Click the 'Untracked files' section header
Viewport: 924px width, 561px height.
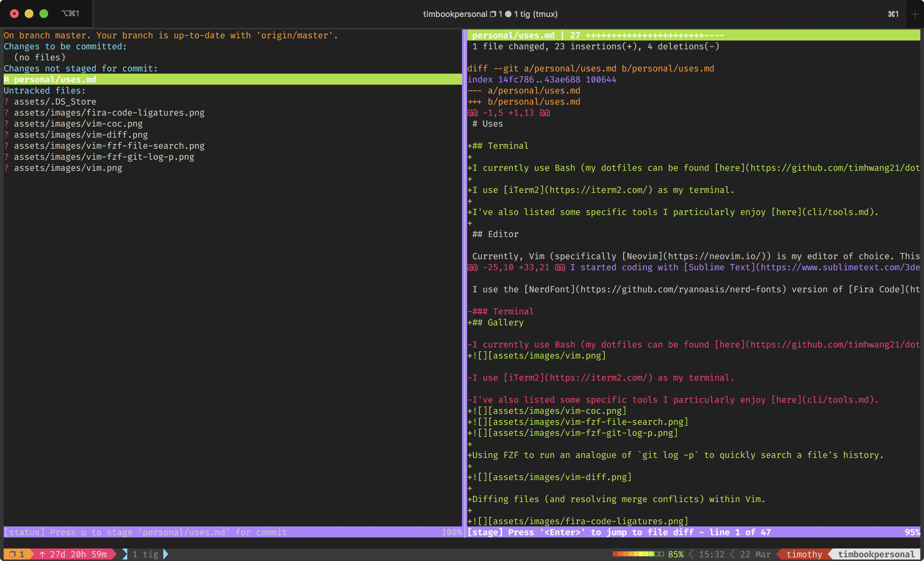(x=45, y=91)
